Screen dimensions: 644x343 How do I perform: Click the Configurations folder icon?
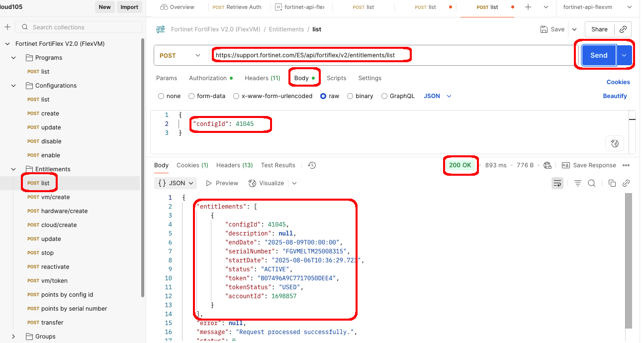[x=29, y=86]
